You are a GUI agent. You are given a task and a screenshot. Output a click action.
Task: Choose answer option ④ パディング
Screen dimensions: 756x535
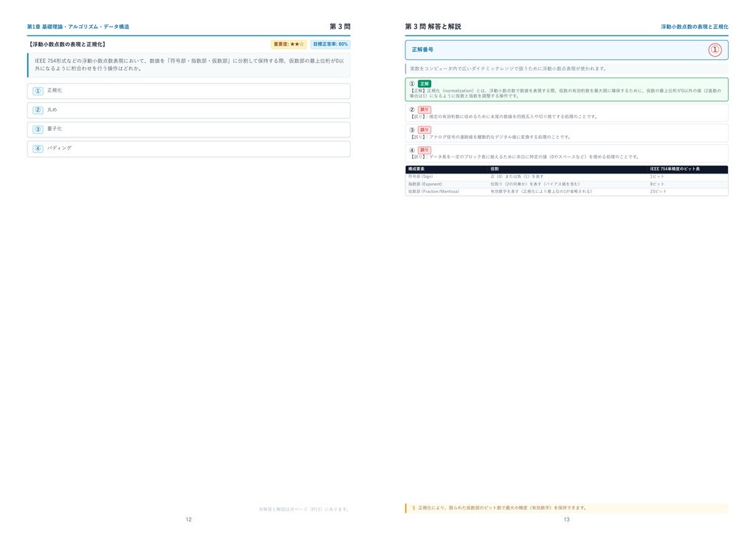coord(188,149)
